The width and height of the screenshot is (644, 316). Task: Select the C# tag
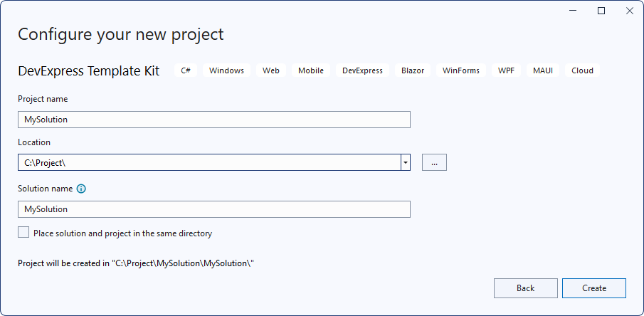point(186,70)
